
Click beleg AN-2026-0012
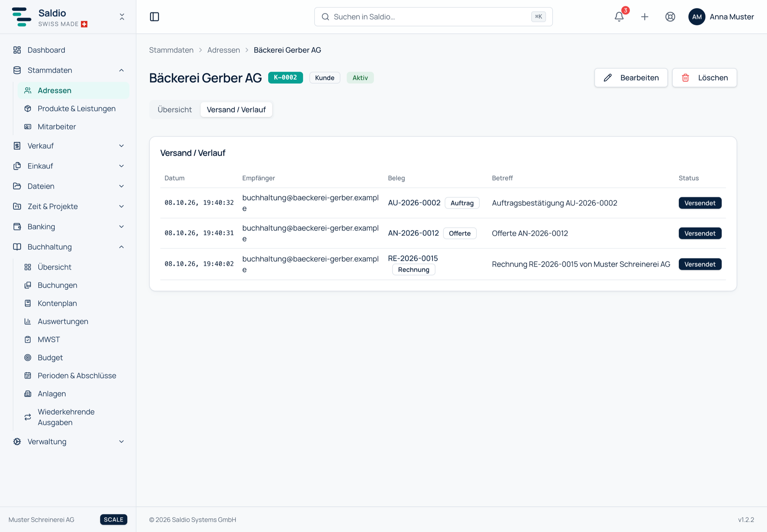(x=413, y=233)
